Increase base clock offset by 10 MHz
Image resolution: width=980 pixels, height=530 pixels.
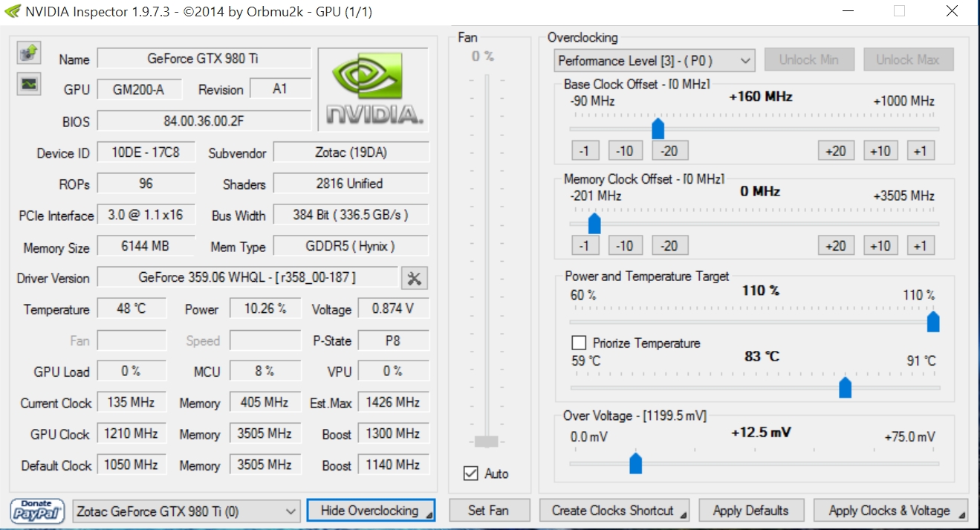(x=880, y=151)
